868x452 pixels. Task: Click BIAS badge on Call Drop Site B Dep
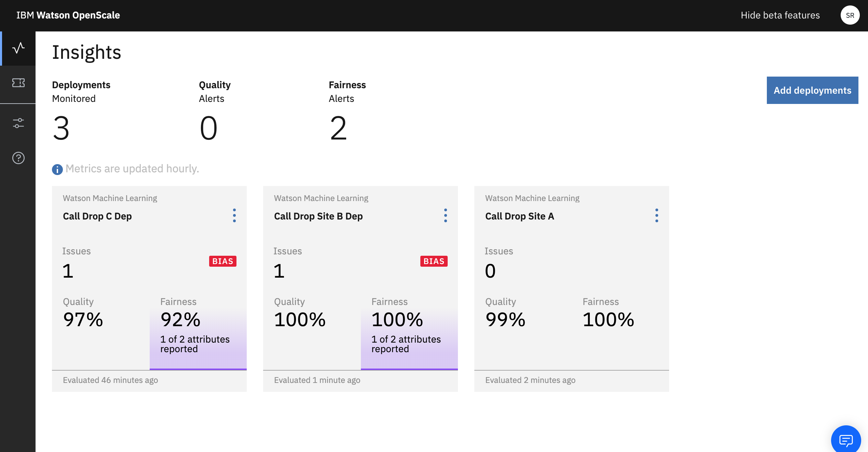pyautogui.click(x=434, y=261)
